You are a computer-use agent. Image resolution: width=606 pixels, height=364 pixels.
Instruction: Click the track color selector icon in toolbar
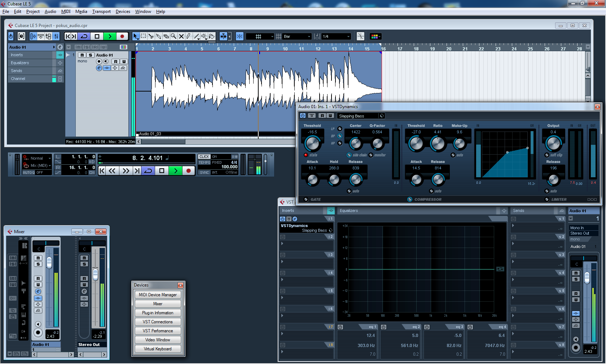pyautogui.click(x=375, y=36)
